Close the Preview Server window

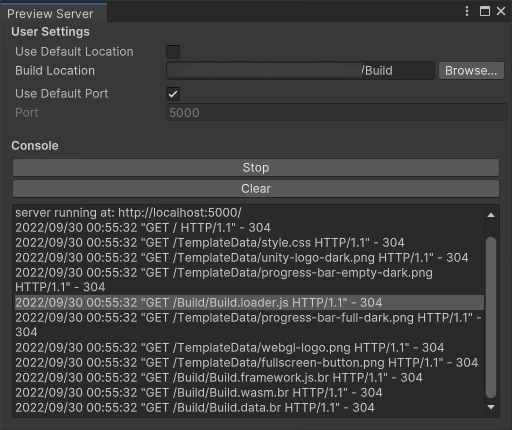[x=501, y=11]
